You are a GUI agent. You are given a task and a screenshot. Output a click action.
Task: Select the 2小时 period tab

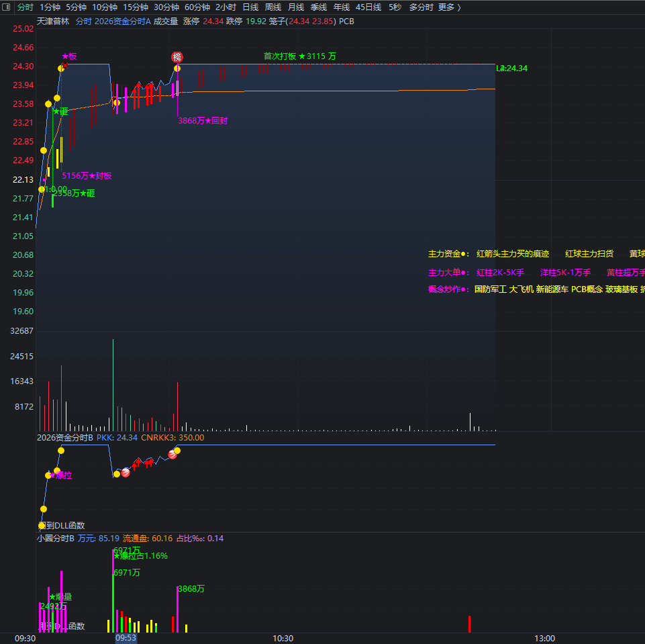226,7
